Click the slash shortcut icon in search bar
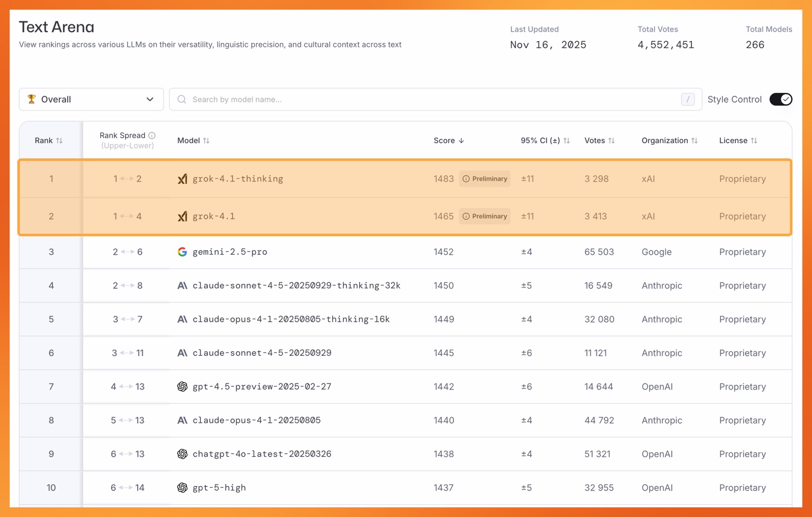 [x=687, y=99]
